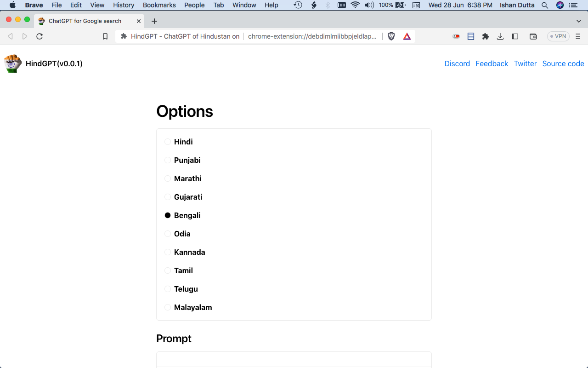This screenshot has width=588, height=368.
Task: Open the Extensions puzzle icon
Action: pyautogui.click(x=486, y=36)
